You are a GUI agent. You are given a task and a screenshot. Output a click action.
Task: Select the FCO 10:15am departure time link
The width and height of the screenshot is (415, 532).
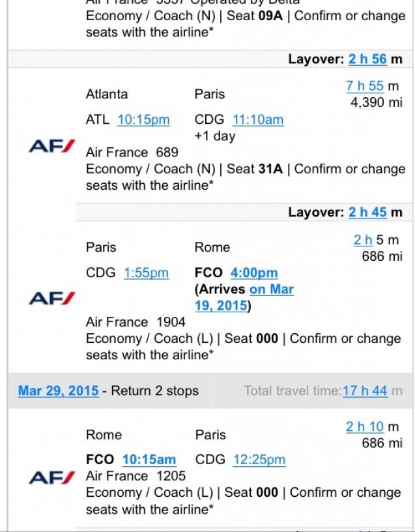(x=149, y=460)
